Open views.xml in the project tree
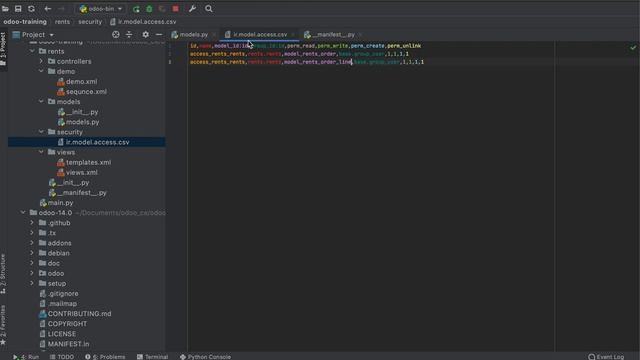The image size is (640, 360). (82, 172)
